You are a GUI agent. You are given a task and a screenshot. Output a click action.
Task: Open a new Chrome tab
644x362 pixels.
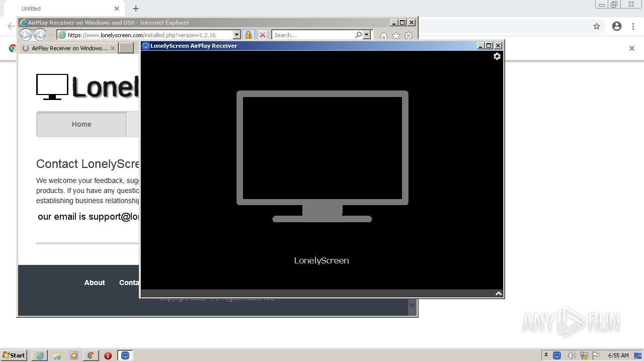point(136,9)
